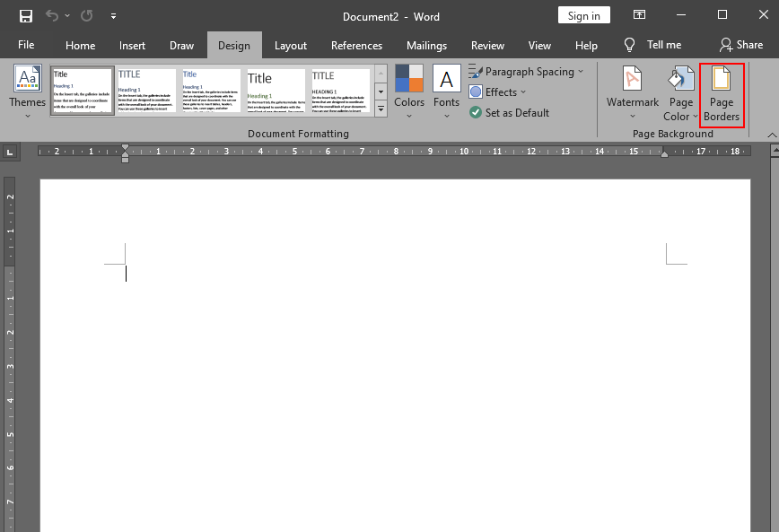
Task: Click the Sign in button
Action: coord(583,15)
